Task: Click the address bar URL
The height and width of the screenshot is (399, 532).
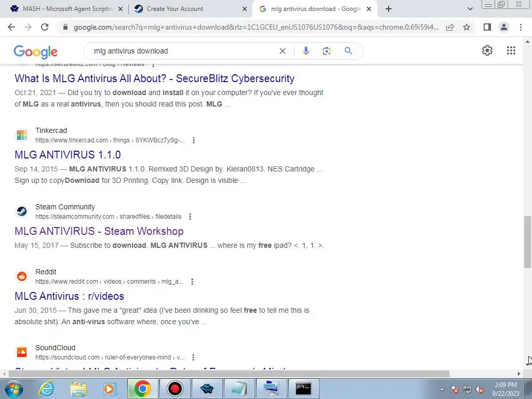Action: tap(256, 27)
